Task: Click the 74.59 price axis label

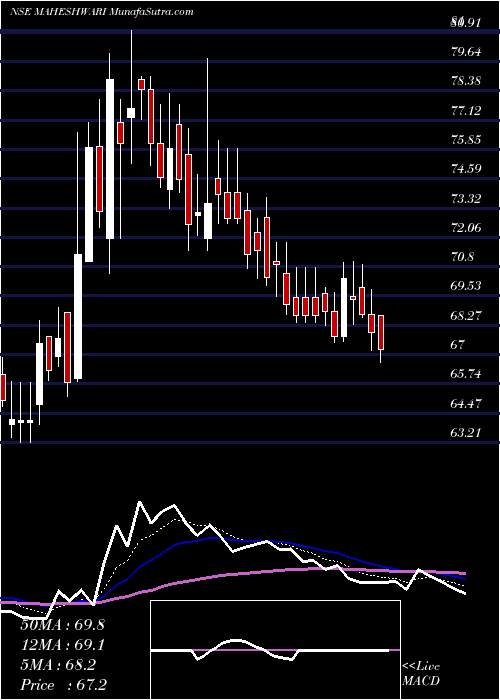Action: pos(466,169)
